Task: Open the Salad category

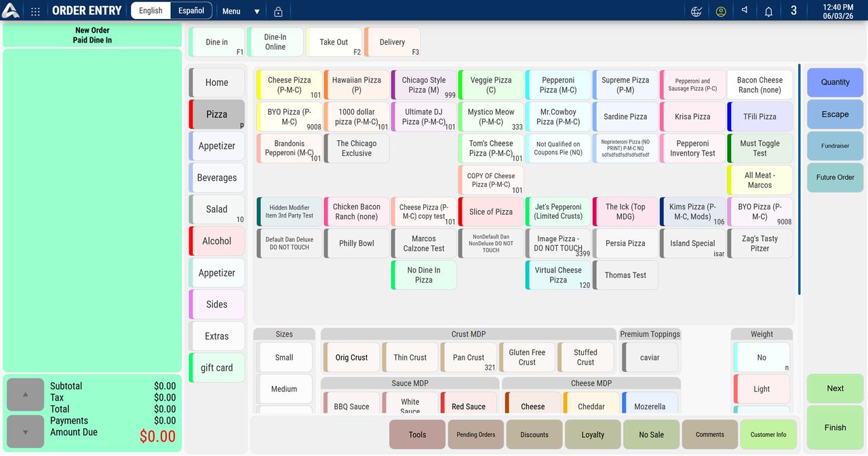Action: coord(216,209)
